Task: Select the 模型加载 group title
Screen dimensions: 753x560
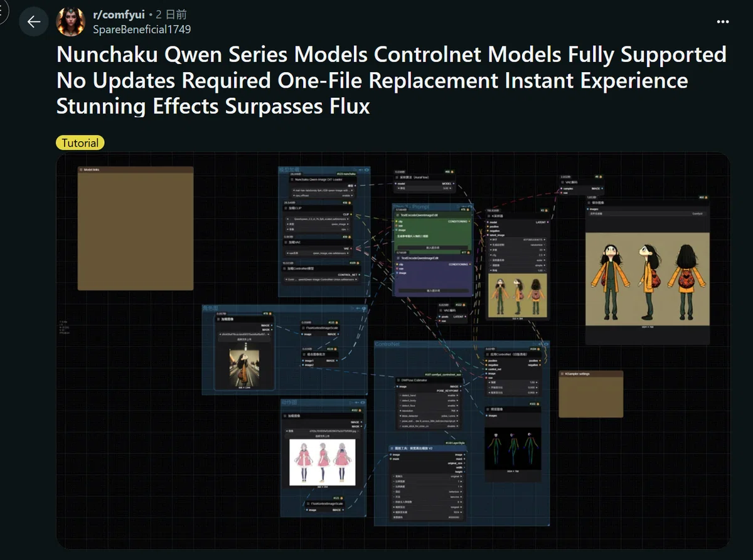Action: [289, 169]
